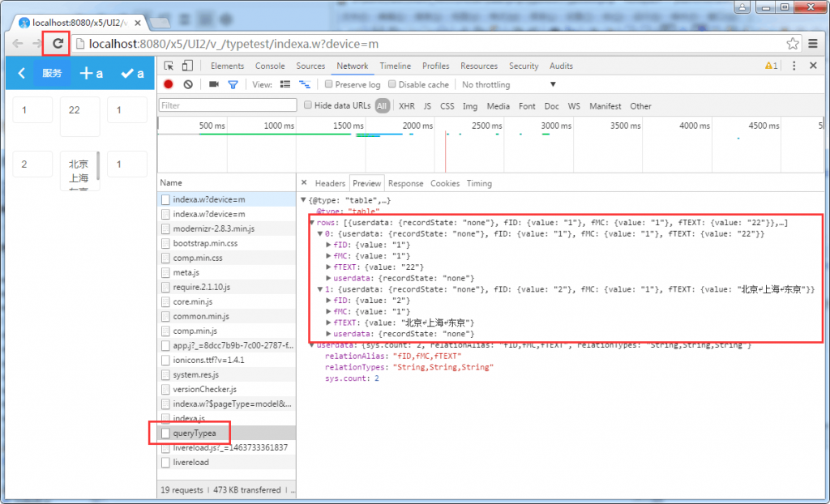Filter requests by XHR type
Viewport: 830px width, 504px height.
(406, 106)
